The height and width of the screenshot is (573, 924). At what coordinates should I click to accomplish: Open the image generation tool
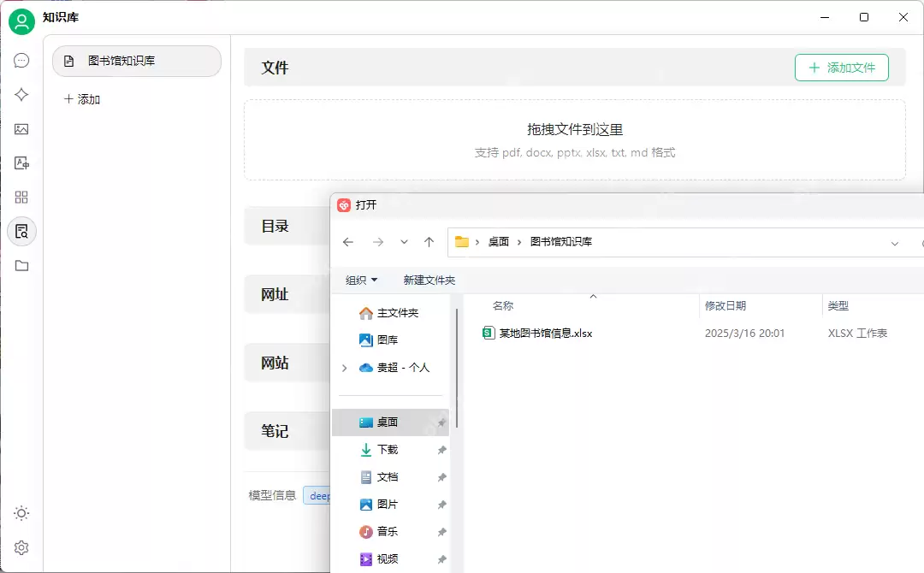pyautogui.click(x=21, y=128)
